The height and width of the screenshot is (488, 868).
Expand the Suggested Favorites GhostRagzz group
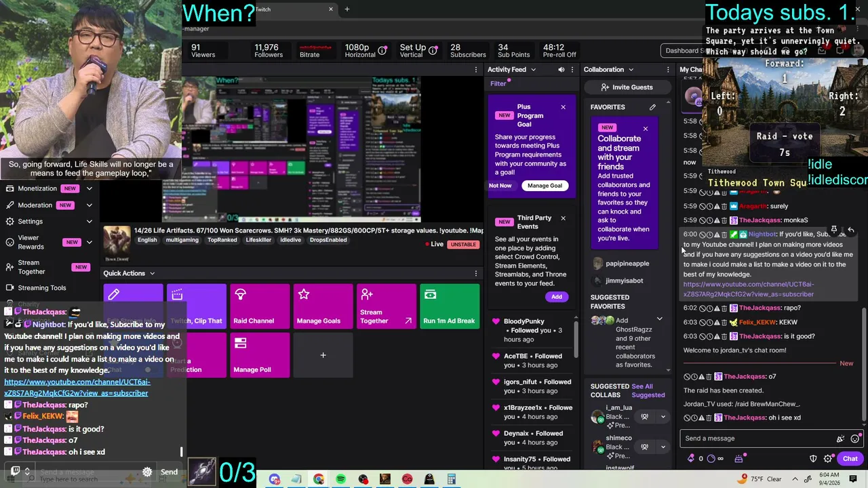click(x=659, y=319)
